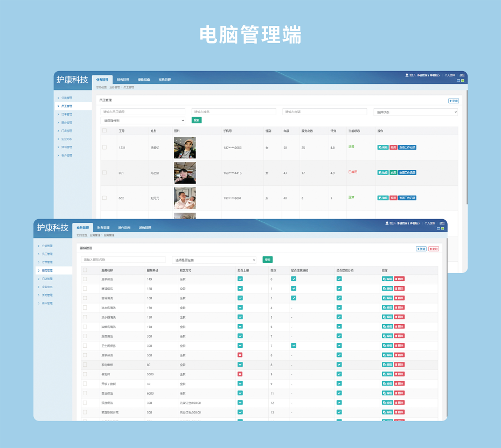Check the row checkbox for 深度保洁
The image size is (501, 448).
85,402
